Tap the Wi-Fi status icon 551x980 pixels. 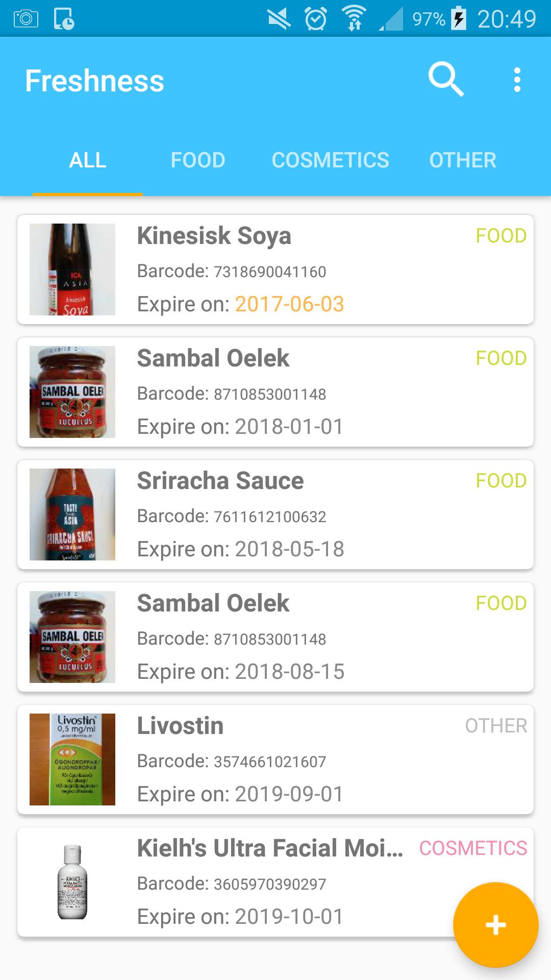(354, 18)
